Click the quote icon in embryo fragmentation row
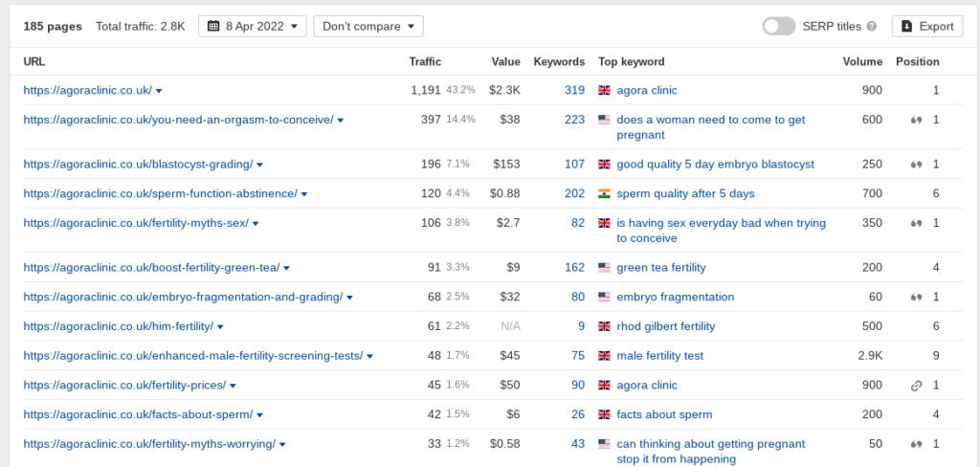 [916, 297]
